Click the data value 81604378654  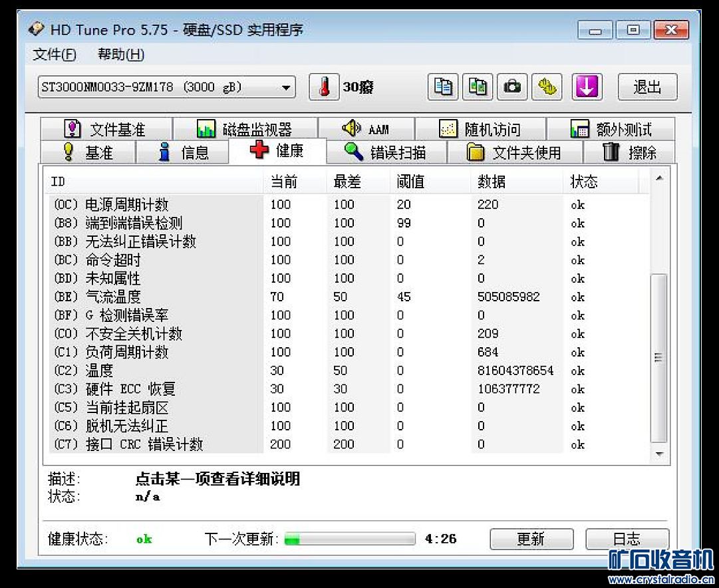point(515,370)
